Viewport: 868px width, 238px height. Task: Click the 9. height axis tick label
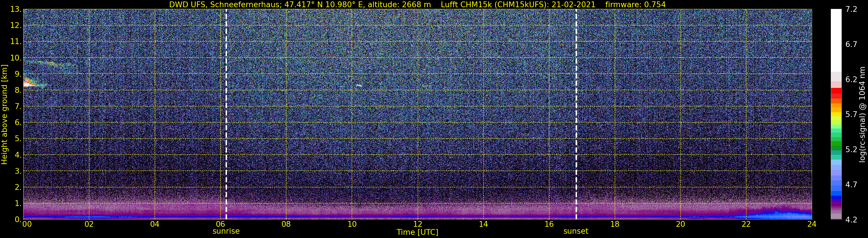point(18,74)
